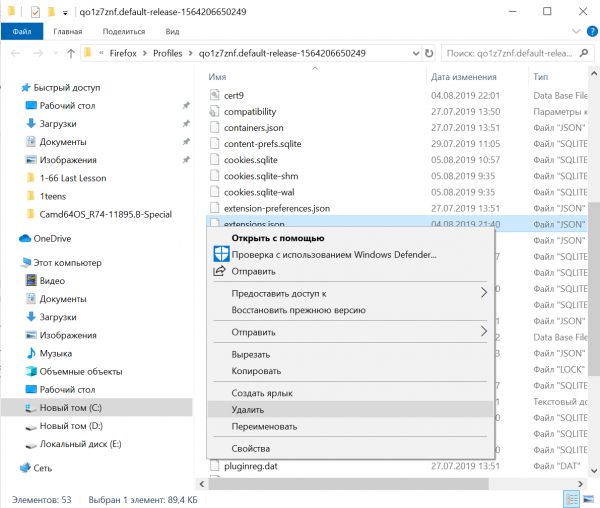Select extension-preferences.json file
This screenshot has height=508, width=600.
click(x=277, y=208)
